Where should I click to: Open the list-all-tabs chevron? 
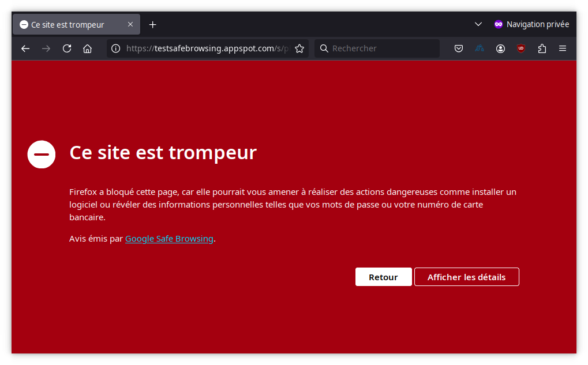click(x=478, y=24)
